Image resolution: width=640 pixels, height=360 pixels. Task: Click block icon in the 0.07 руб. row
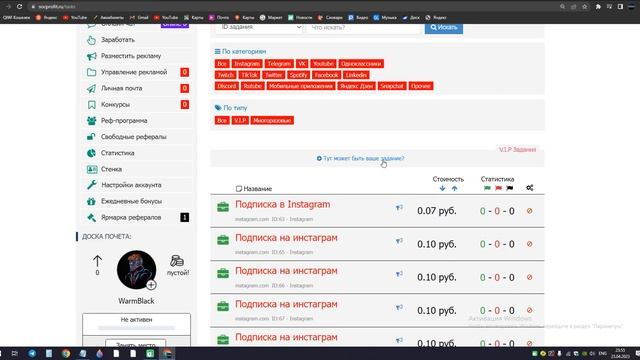pos(529,211)
